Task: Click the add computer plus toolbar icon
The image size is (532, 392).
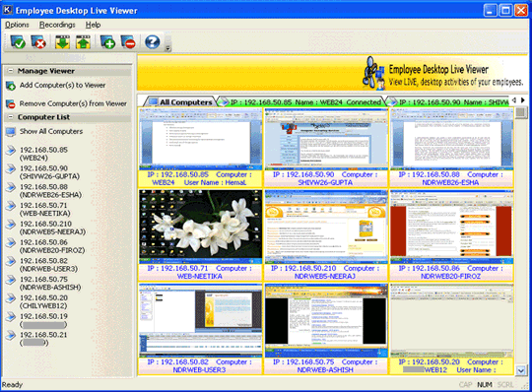Action: tap(107, 42)
